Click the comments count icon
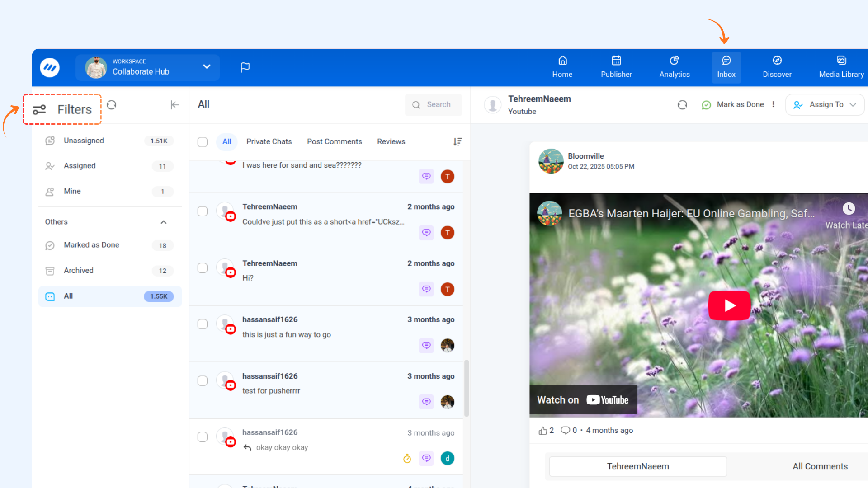The image size is (868, 488). (565, 431)
